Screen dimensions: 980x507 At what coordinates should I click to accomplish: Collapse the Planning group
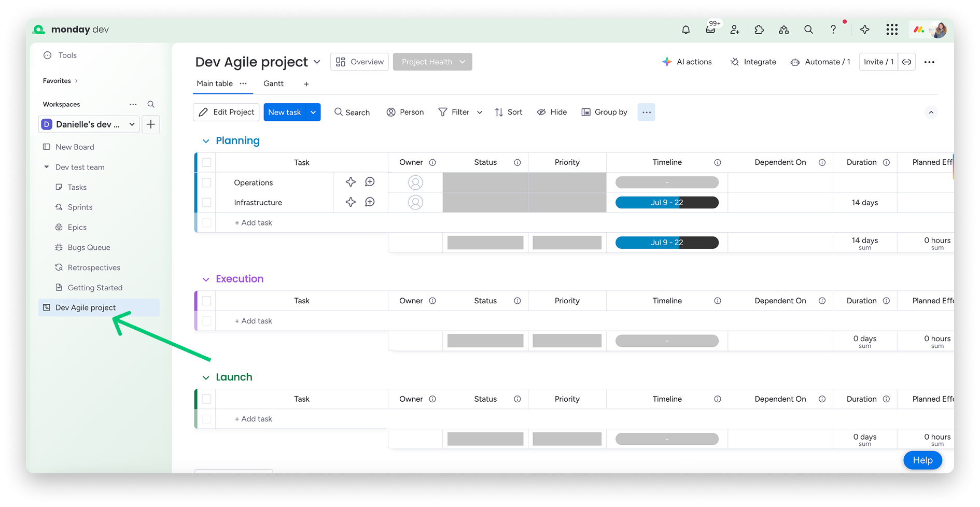coord(206,141)
